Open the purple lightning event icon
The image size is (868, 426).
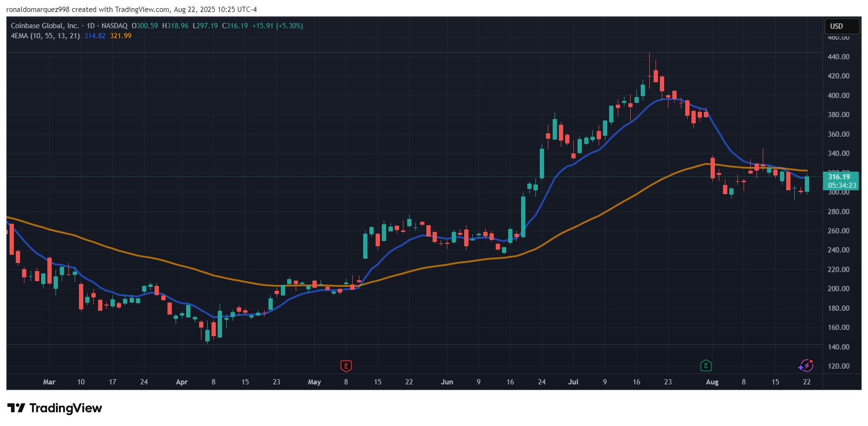806,365
